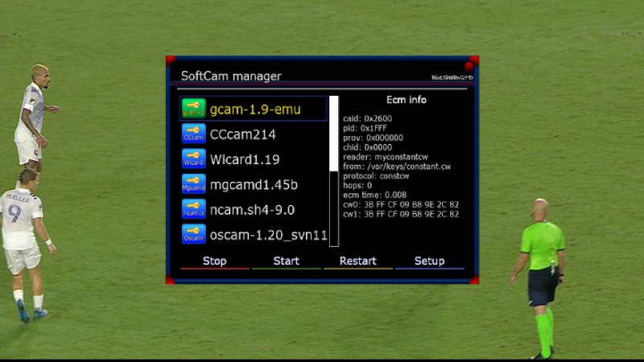Select the ncam.sh4-9.0 entry name
The height and width of the screenshot is (362, 644).
[253, 210]
